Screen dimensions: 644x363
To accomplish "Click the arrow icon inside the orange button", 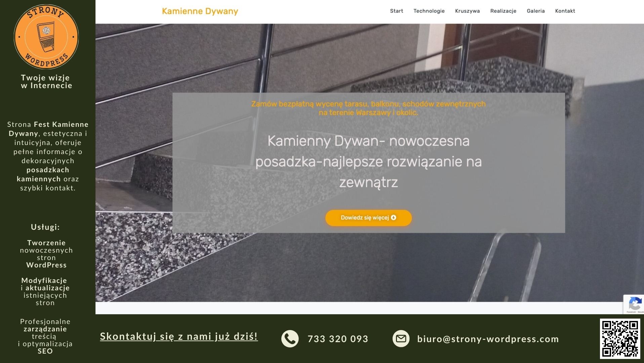I will click(x=393, y=217).
